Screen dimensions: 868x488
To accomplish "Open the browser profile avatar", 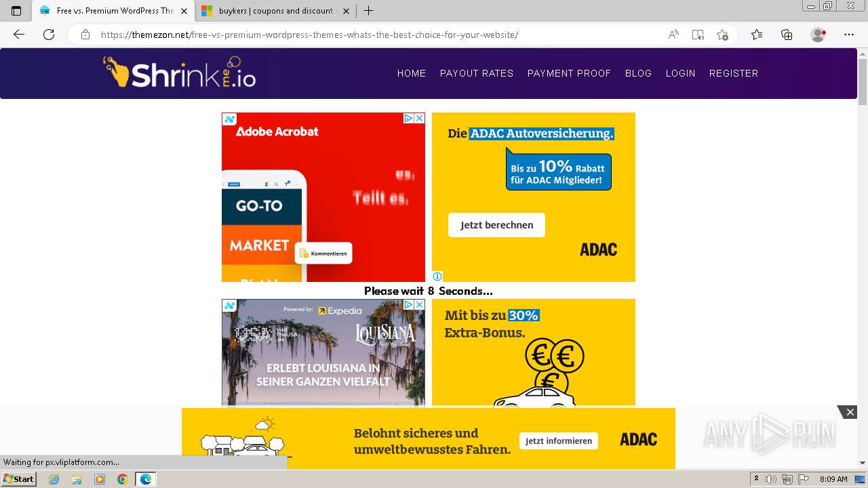I will pyautogui.click(x=818, y=35).
